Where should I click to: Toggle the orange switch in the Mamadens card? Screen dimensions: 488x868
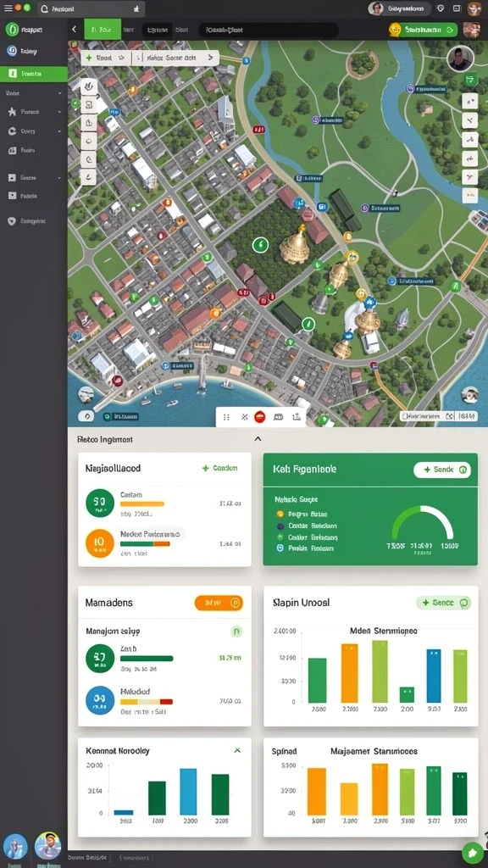pyautogui.click(x=219, y=603)
